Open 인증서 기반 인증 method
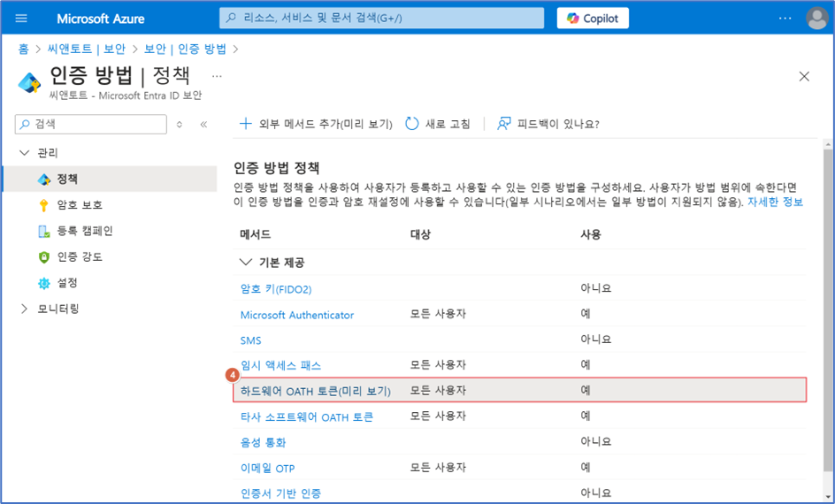The height and width of the screenshot is (504, 835). [280, 493]
